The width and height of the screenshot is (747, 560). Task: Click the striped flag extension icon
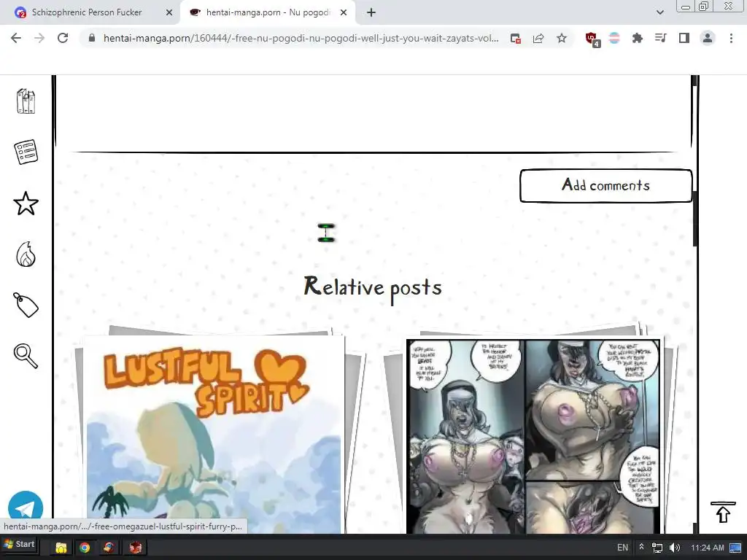(614, 38)
